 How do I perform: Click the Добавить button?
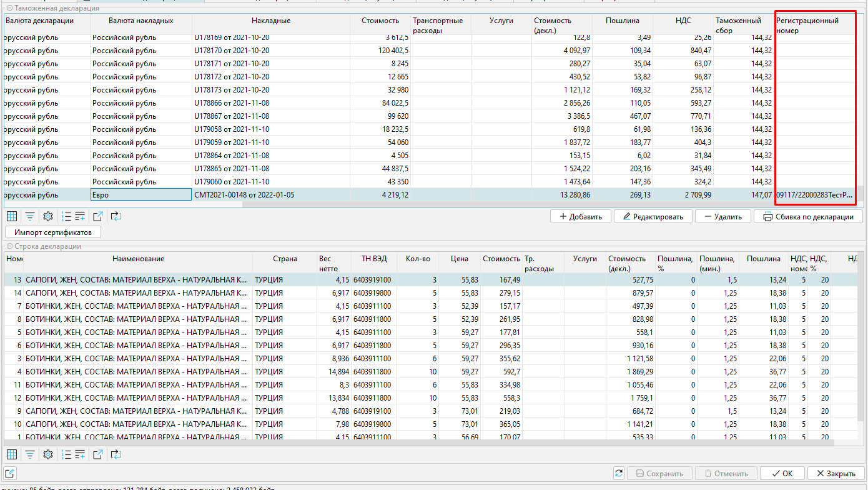(x=579, y=217)
